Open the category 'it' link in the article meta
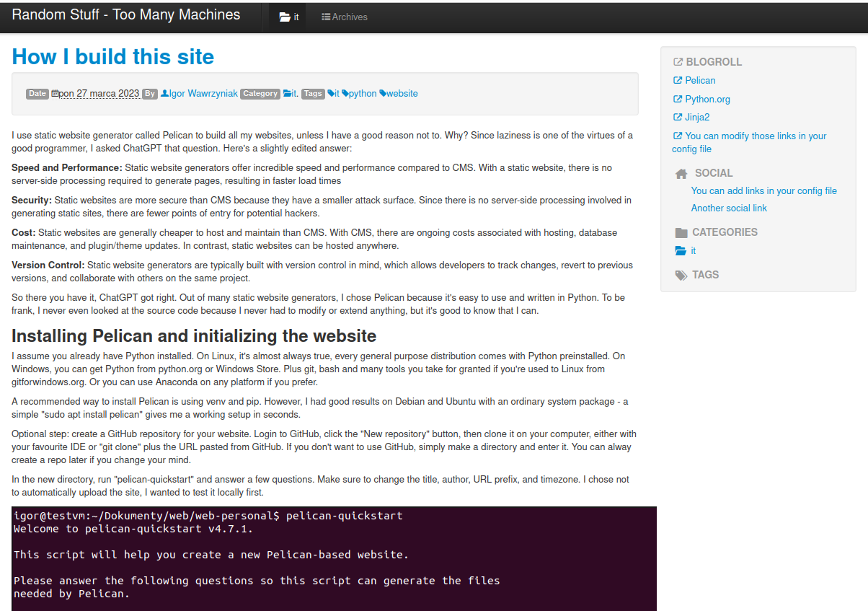This screenshot has height=611, width=868. coord(293,94)
